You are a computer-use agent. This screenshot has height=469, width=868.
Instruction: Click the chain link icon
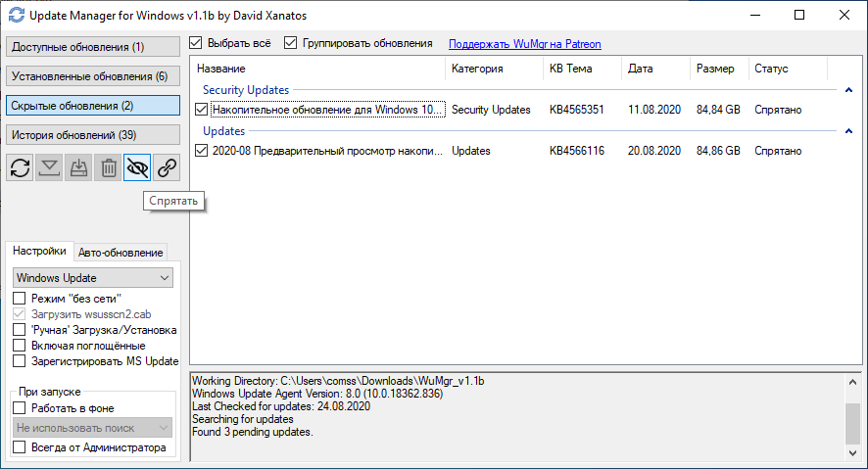(167, 167)
